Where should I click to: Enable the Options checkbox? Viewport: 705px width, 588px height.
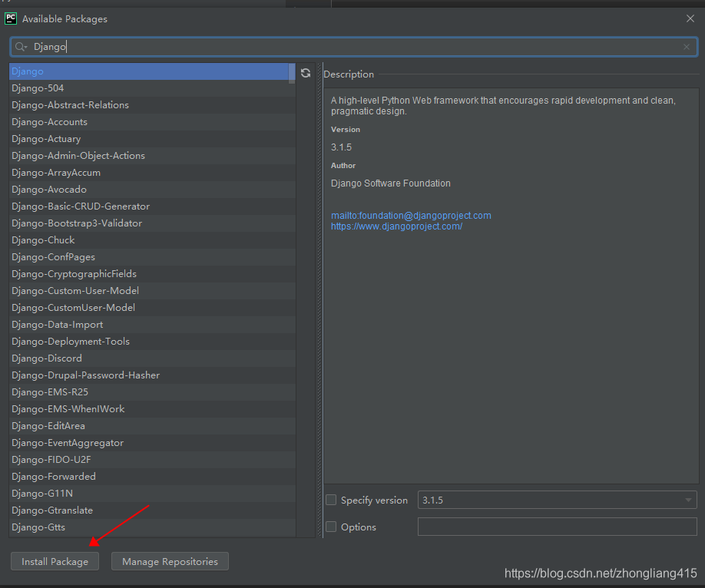point(331,527)
